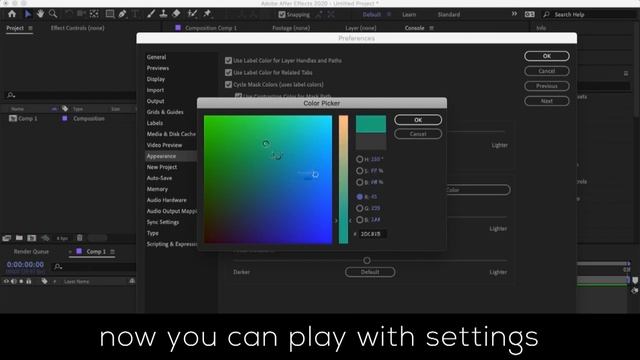Click the Interpret Footage icon in Project panel
Image resolution: width=640 pixels, height=360 pixels.
pyautogui.click(x=7, y=238)
